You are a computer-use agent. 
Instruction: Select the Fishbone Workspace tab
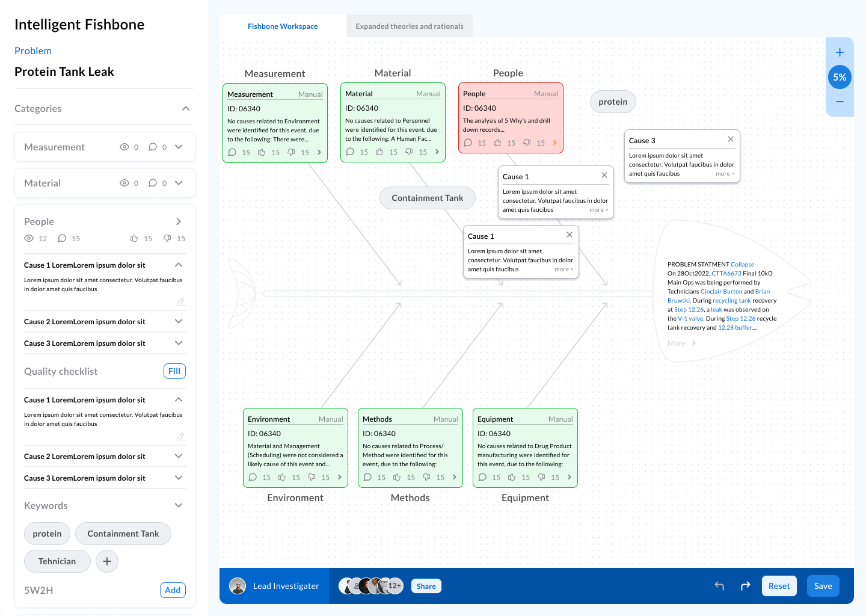click(x=283, y=26)
